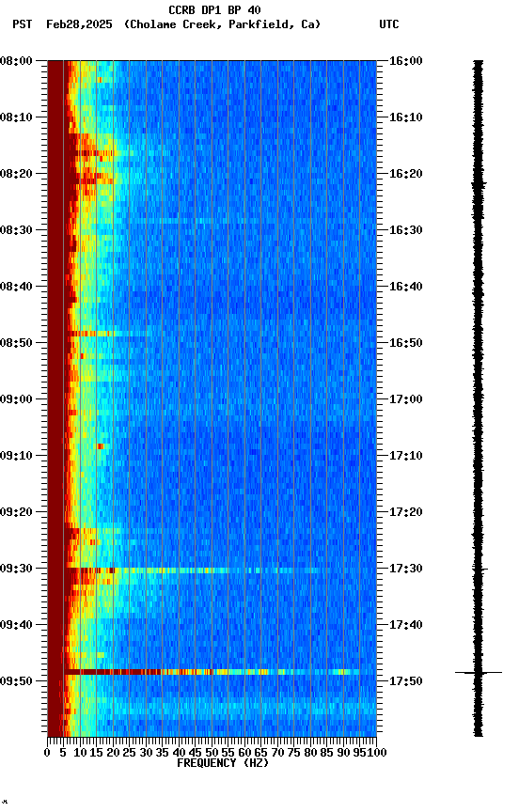Screen dimensions: 519x812
Task: Click the 08:20 PST time label
Action: pyautogui.click(x=16, y=174)
